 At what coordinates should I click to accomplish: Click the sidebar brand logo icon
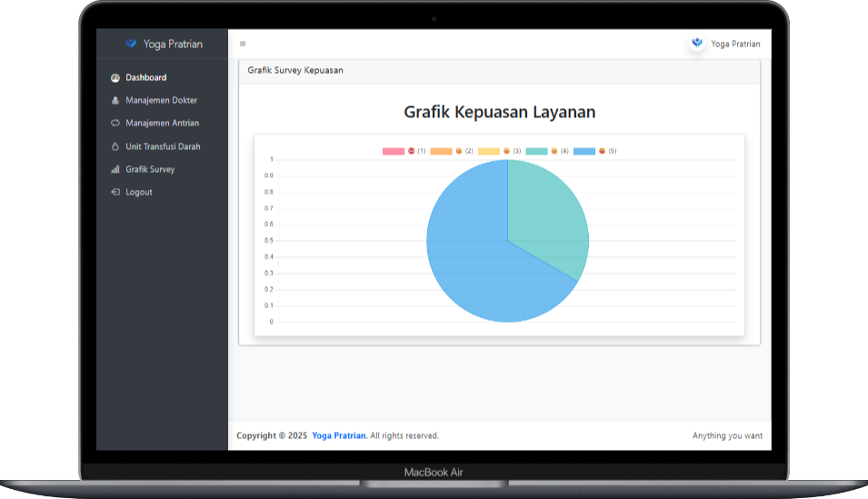[x=131, y=44]
